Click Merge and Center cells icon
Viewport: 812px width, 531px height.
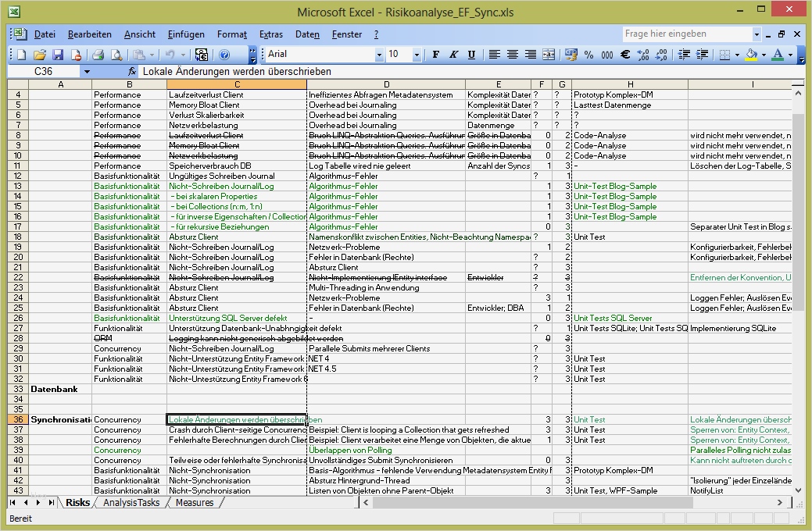(x=549, y=55)
